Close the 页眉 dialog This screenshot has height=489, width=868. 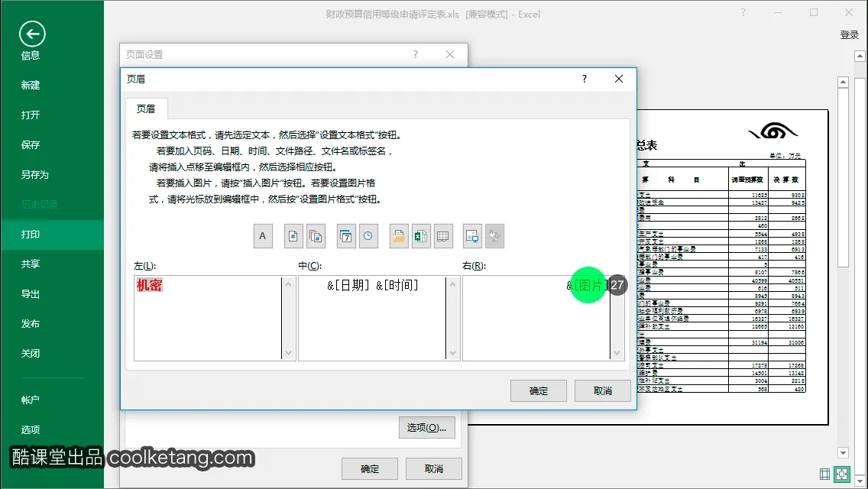coord(619,79)
